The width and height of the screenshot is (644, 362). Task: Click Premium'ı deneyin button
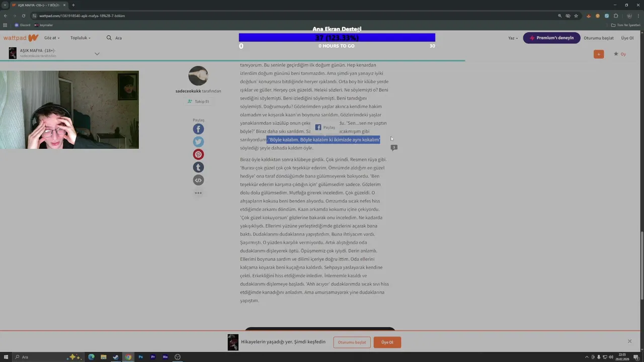click(x=551, y=38)
